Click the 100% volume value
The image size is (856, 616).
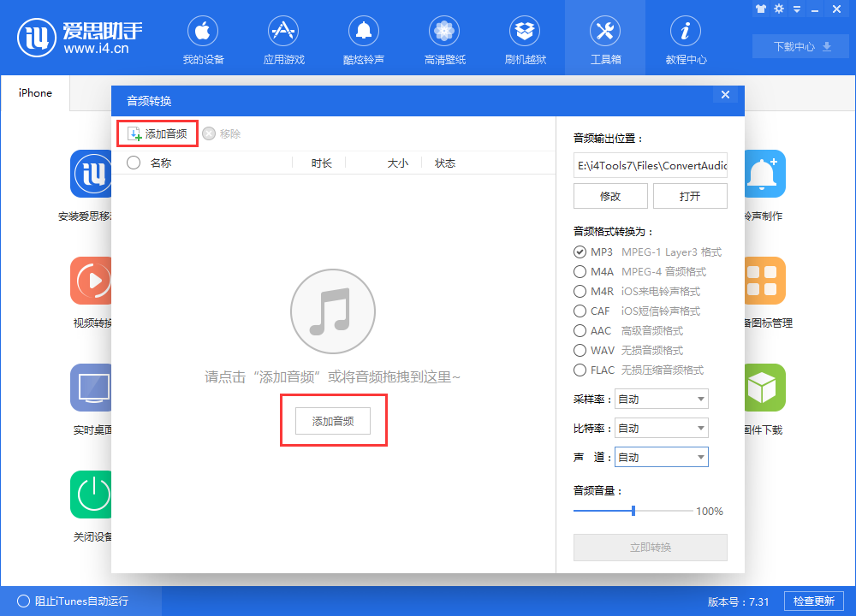[x=710, y=512]
